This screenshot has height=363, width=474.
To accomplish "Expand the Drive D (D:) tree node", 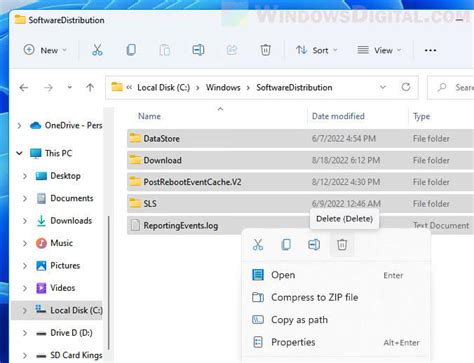I will click(25, 333).
